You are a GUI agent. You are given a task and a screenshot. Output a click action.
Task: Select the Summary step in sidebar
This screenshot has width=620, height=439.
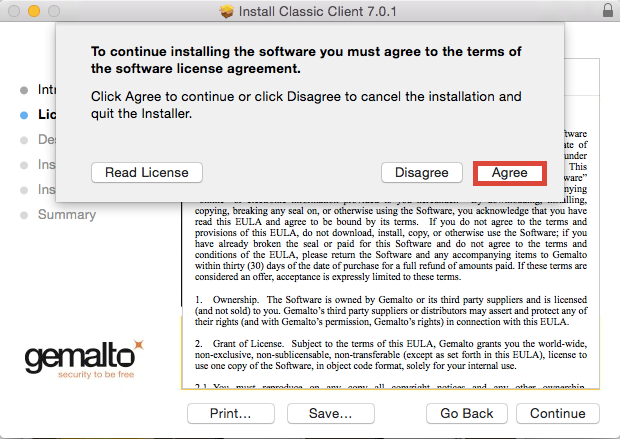pos(67,214)
